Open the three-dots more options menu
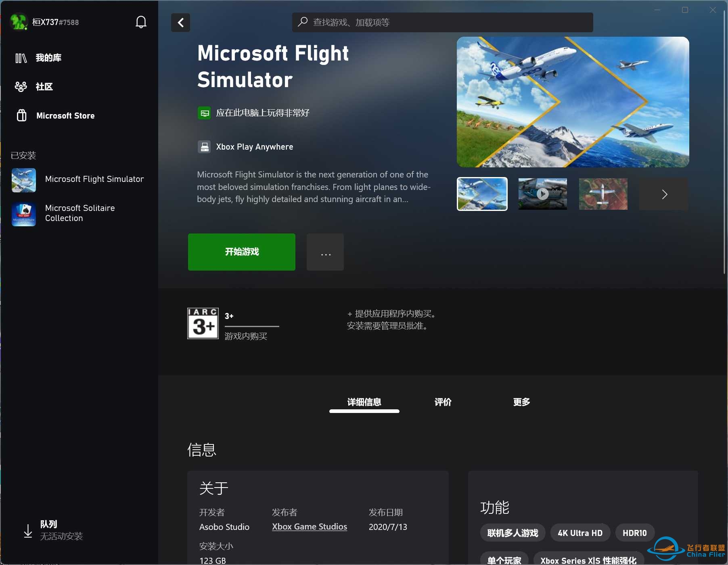Viewport: 728px width, 565px height. (325, 252)
